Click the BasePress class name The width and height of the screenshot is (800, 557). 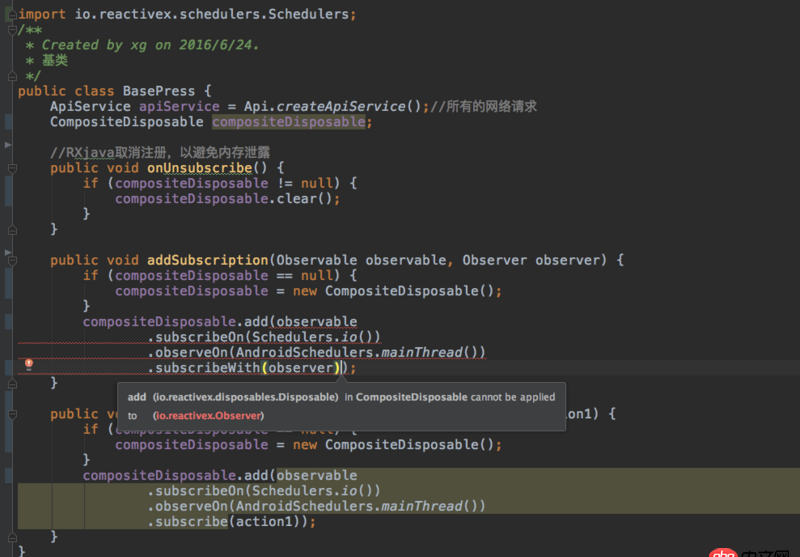coord(159,91)
